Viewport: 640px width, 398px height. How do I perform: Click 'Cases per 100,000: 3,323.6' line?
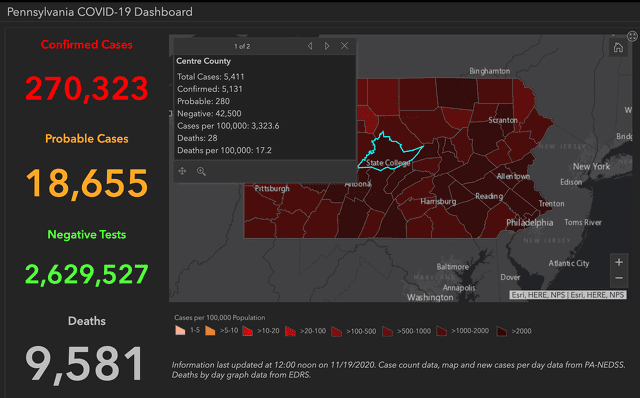(228, 126)
